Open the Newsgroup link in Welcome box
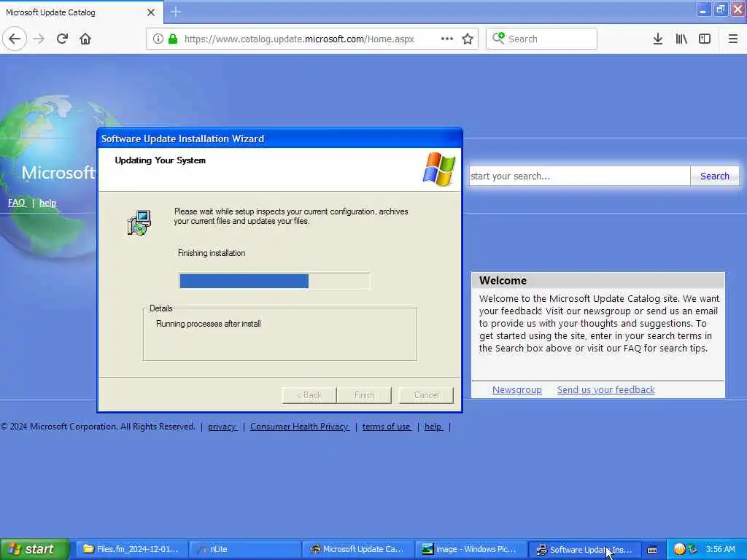This screenshot has height=560, width=747. (517, 390)
